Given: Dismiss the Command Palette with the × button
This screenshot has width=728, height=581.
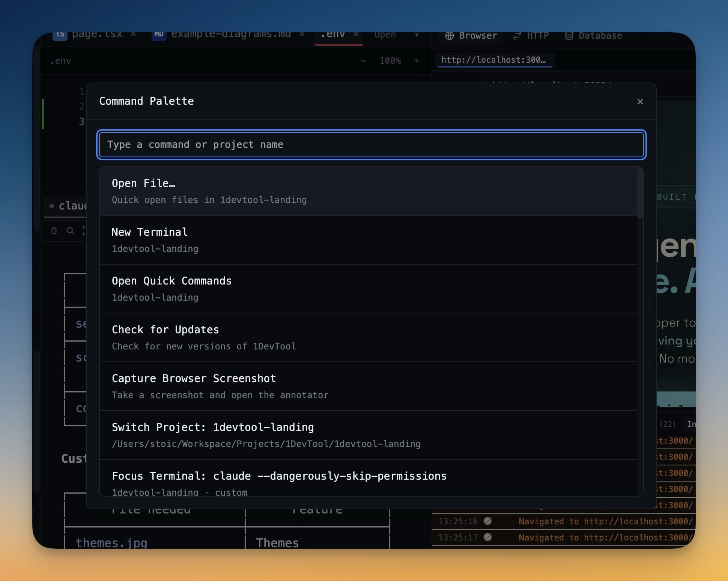Looking at the screenshot, I should pos(640,101).
